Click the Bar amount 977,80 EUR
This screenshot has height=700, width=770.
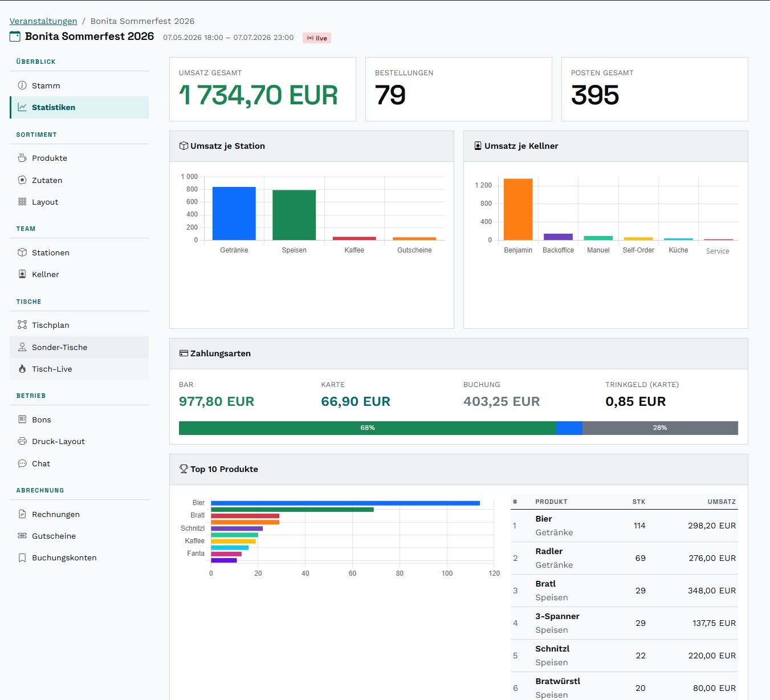point(217,401)
